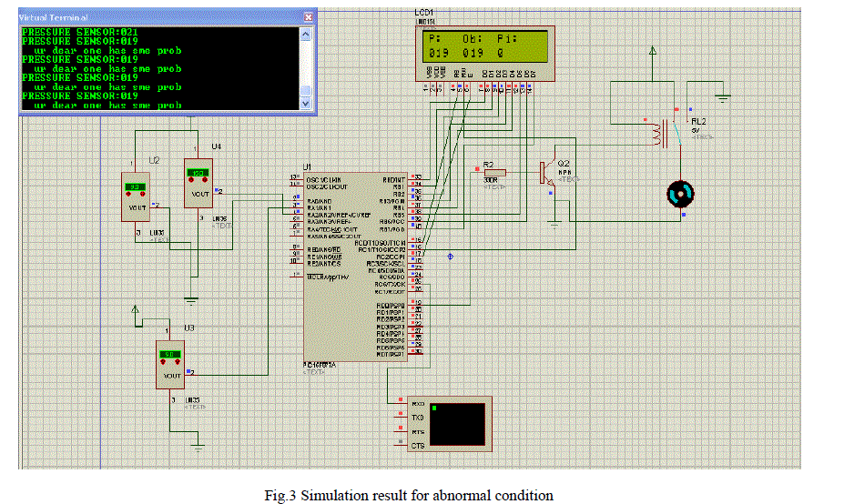This screenshot has height=504, width=844.
Task: Select the RL2 relay component
Action: pos(661,136)
